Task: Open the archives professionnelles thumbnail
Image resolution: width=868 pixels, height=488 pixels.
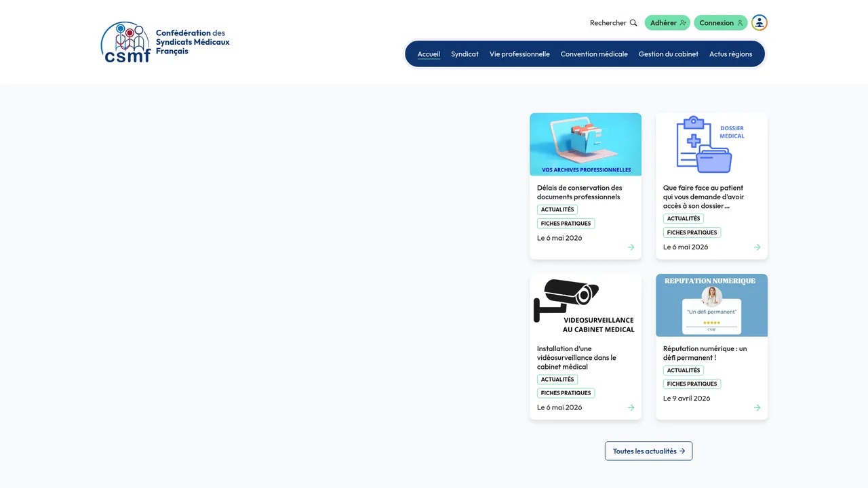Action: (585, 144)
